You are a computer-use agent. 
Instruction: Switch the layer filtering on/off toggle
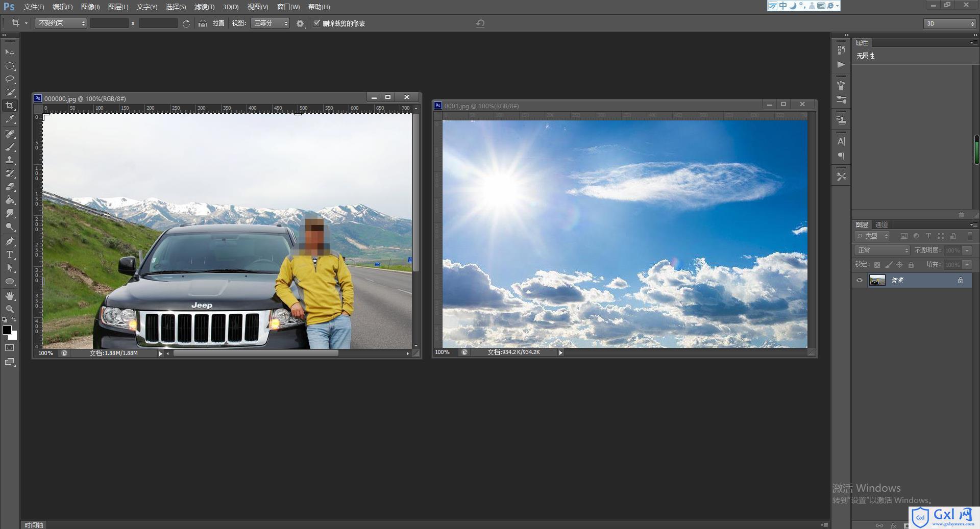(x=970, y=236)
